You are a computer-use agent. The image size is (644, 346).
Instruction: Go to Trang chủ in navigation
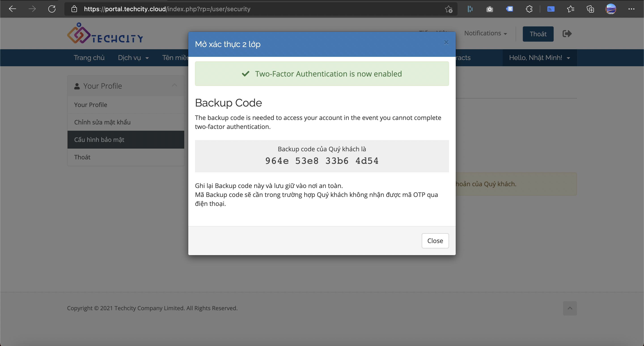pos(89,58)
